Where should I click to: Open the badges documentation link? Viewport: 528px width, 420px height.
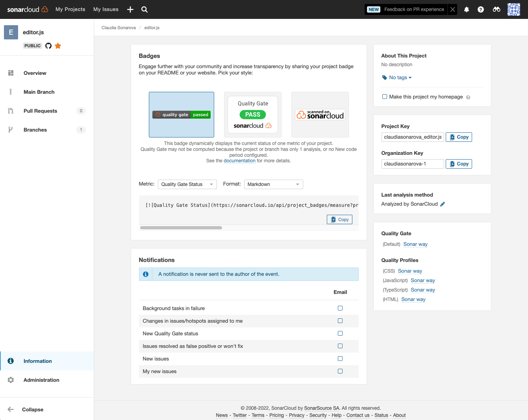(x=239, y=161)
